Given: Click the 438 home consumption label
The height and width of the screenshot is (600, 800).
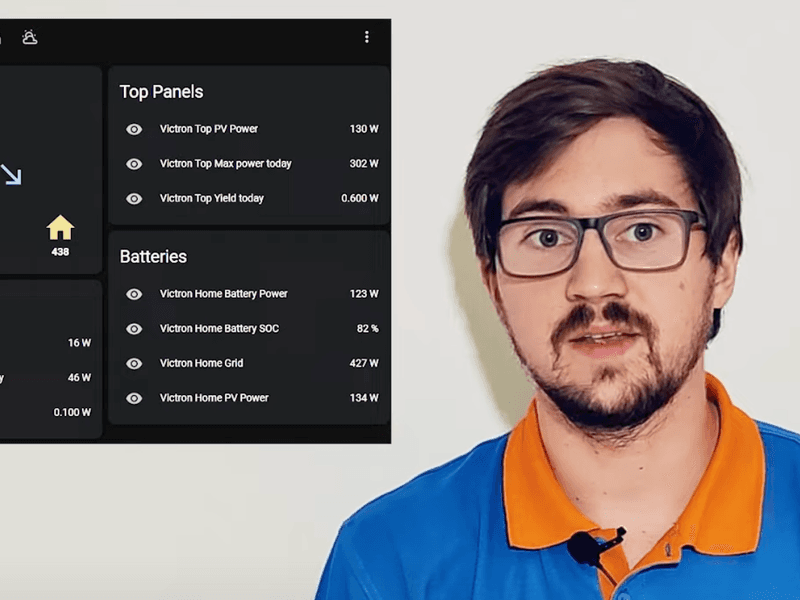Looking at the screenshot, I should click(60, 252).
